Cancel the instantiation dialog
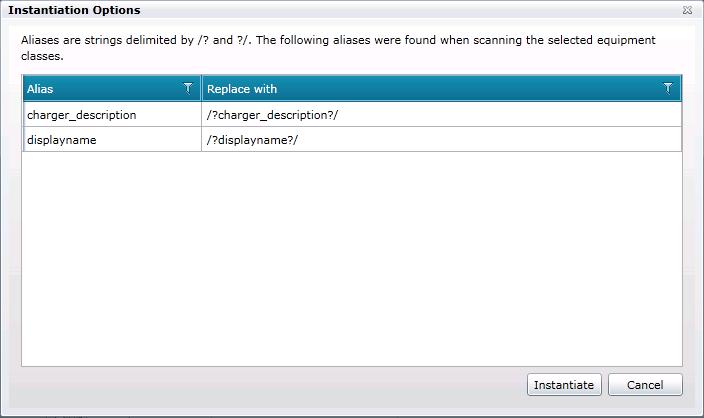704x418 pixels. (x=645, y=385)
